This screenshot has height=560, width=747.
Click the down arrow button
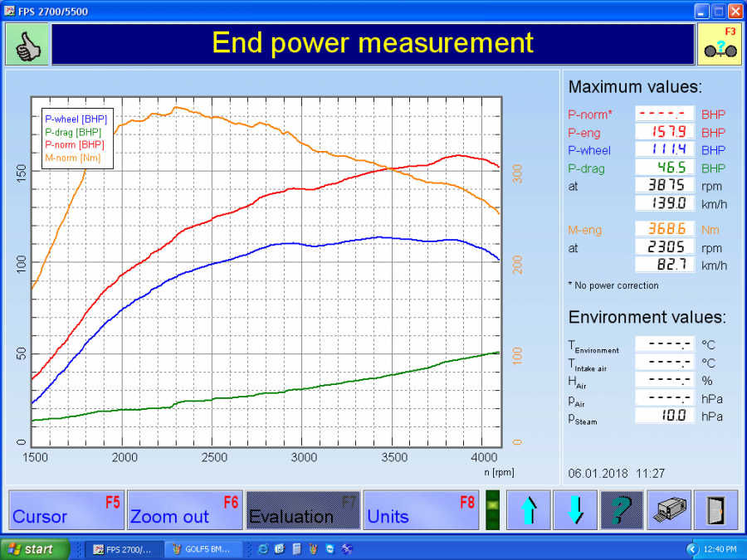click(575, 509)
